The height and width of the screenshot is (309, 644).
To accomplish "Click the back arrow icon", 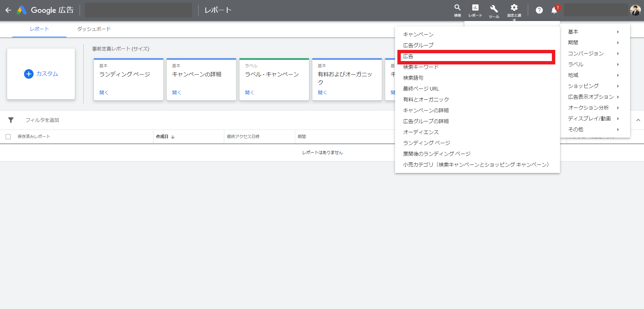I will tap(8, 10).
